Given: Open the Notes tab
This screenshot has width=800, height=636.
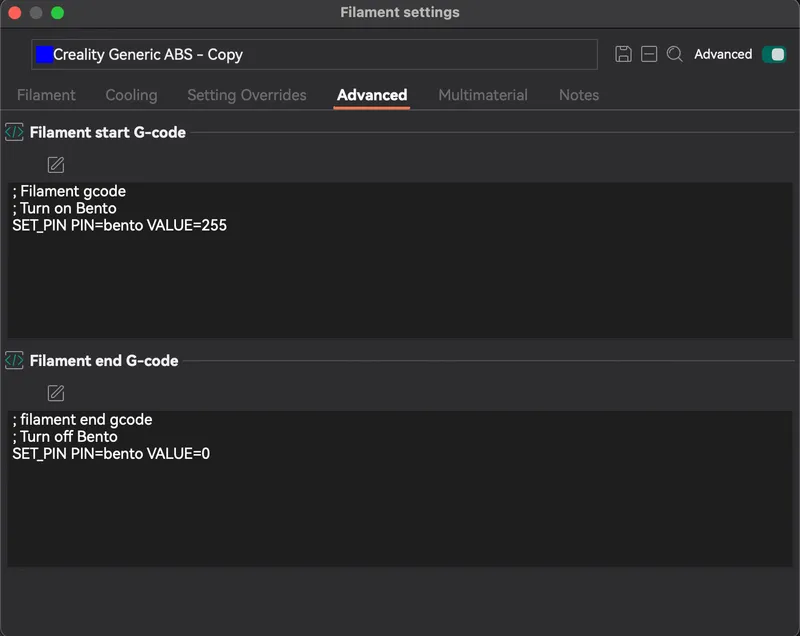Looking at the screenshot, I should tap(579, 95).
